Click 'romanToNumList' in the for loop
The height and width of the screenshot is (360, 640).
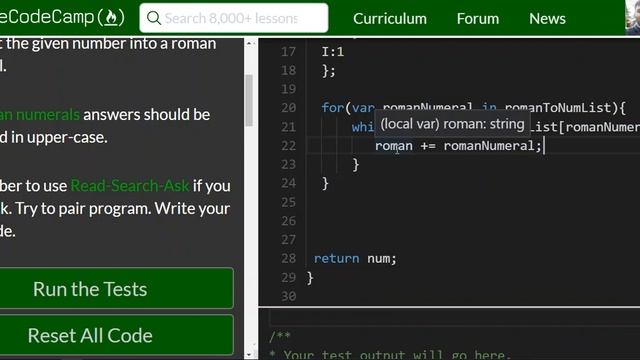point(558,108)
